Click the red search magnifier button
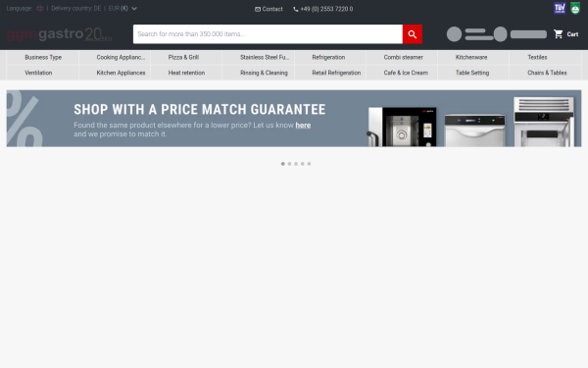The height and width of the screenshot is (368, 588). [413, 34]
